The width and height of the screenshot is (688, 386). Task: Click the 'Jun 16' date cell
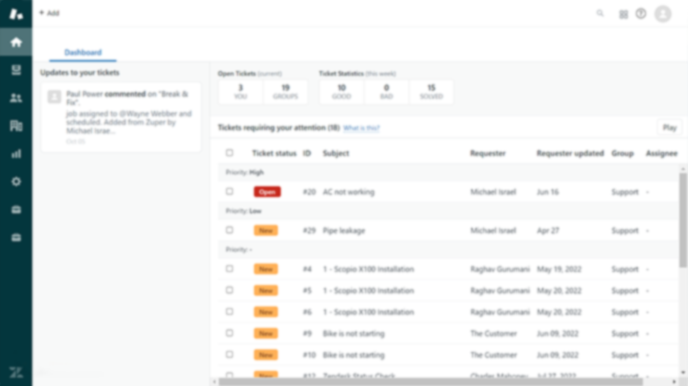click(x=548, y=192)
